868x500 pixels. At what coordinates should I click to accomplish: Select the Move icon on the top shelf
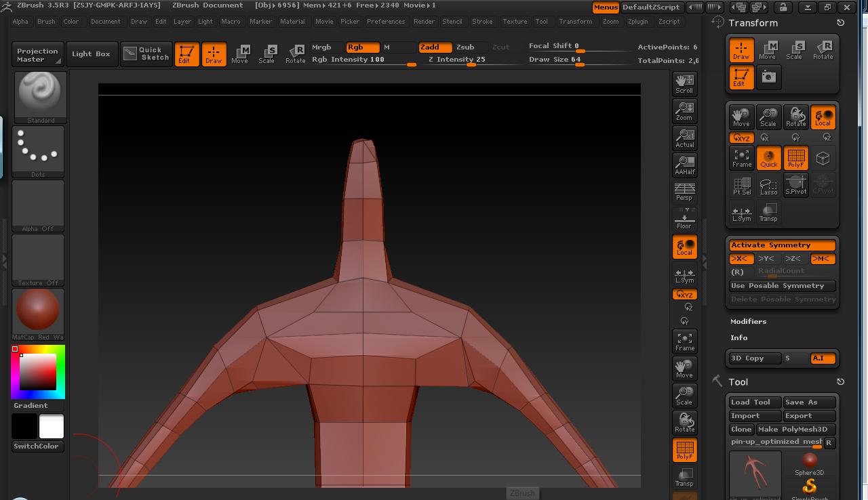241,54
